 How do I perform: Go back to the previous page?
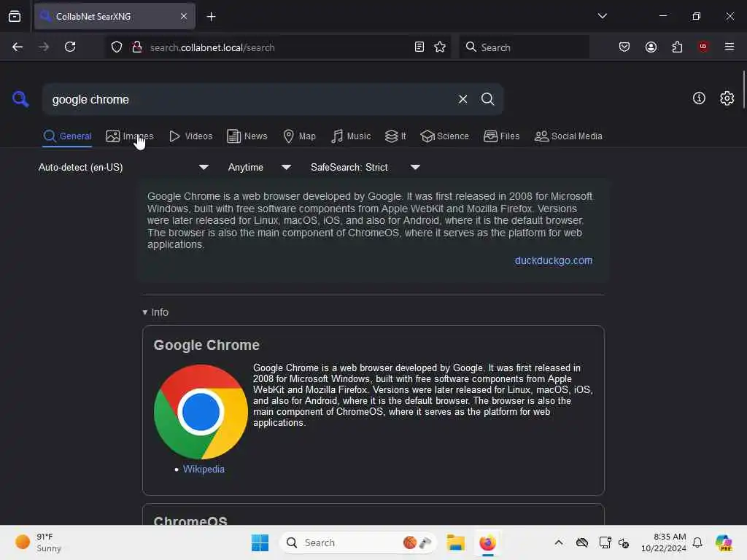[18, 47]
